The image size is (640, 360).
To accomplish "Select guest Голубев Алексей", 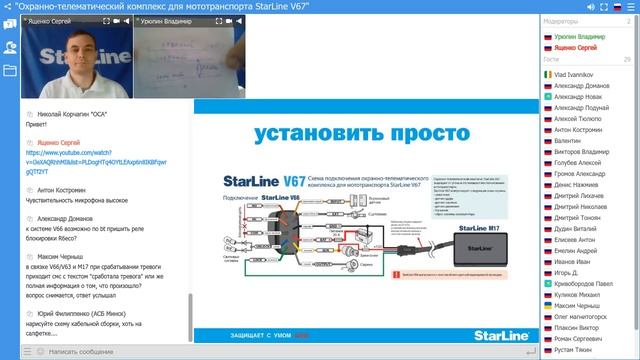I will click(x=578, y=163).
